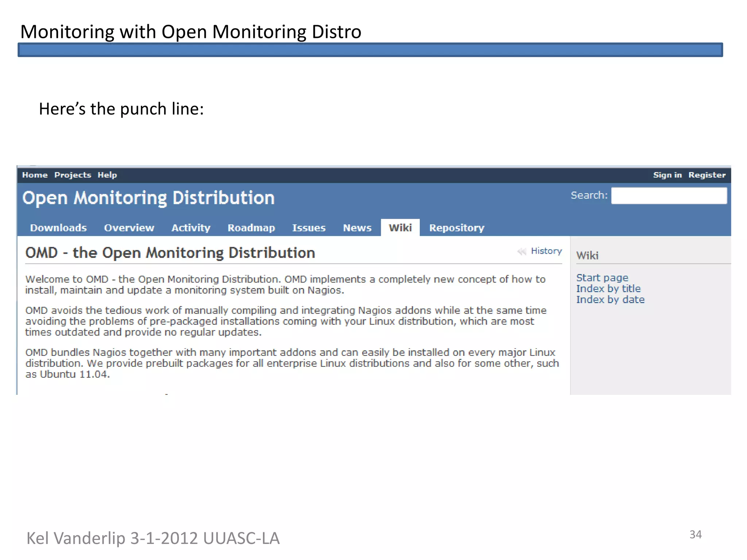Open the Issues tab
Image resolution: width=747 pixels, height=560 pixels.
click(309, 228)
